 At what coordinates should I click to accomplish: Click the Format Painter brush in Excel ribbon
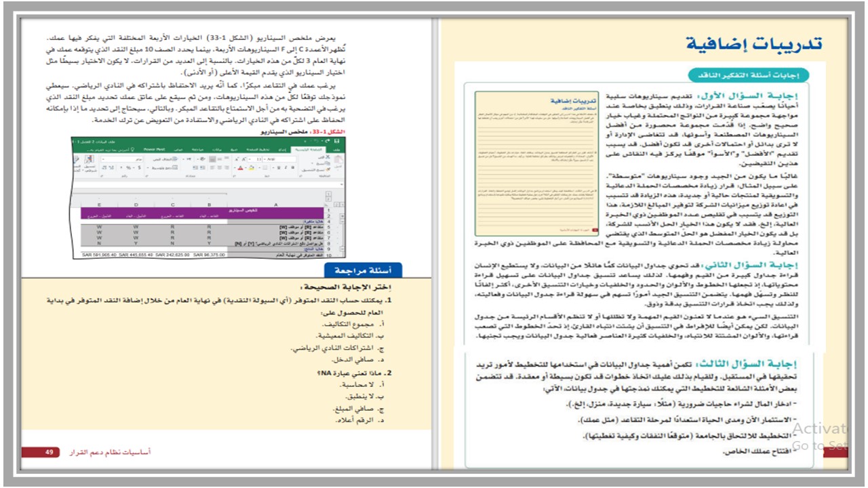pos(328,170)
